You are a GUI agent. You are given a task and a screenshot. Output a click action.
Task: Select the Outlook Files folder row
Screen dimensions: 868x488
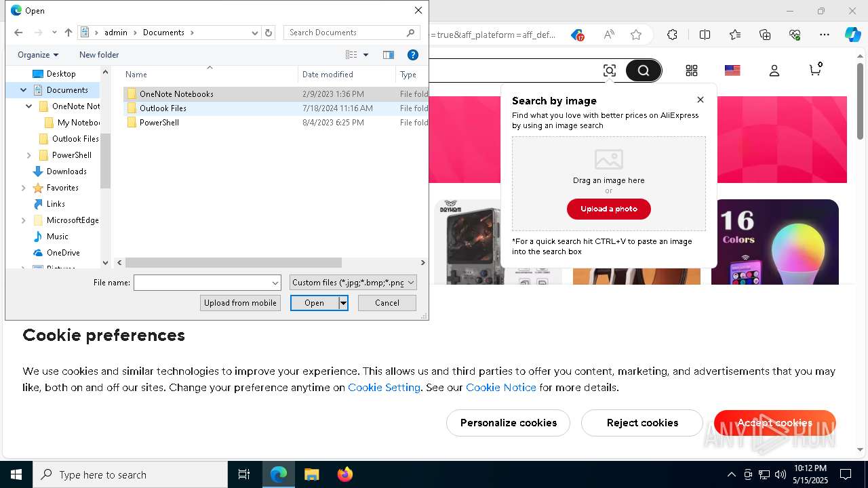[x=275, y=108]
